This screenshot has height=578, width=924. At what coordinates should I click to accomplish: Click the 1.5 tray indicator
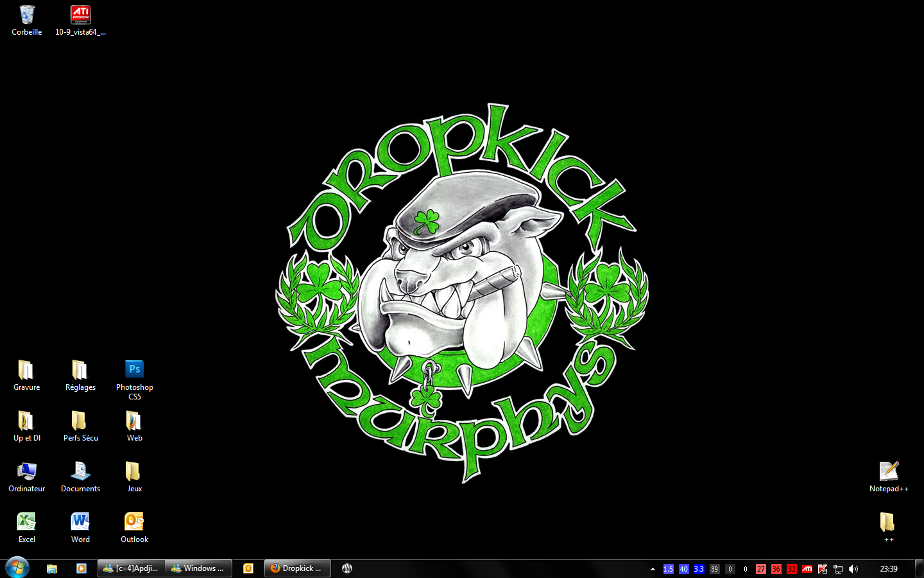click(x=668, y=569)
